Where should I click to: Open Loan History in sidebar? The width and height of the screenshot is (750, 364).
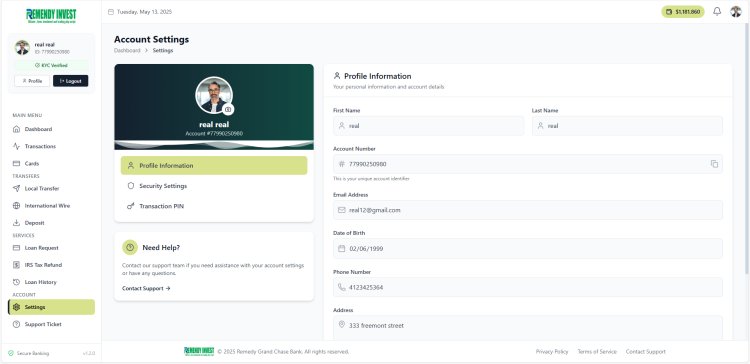[x=51, y=282]
